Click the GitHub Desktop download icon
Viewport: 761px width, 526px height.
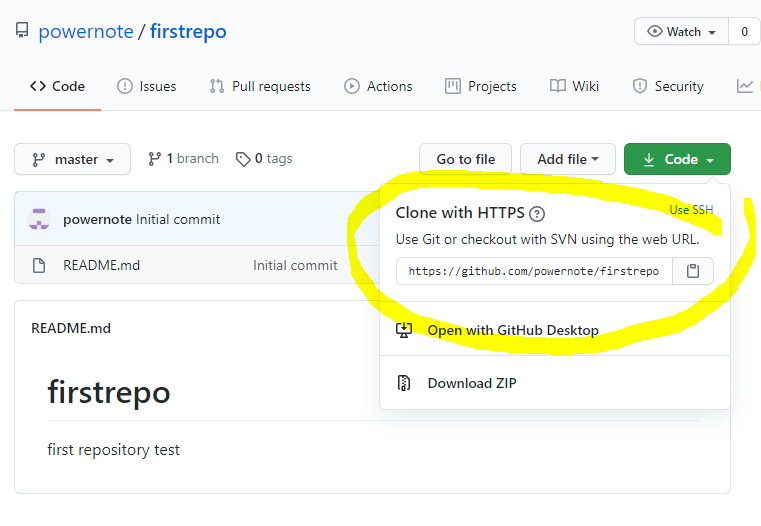pyautogui.click(x=404, y=330)
